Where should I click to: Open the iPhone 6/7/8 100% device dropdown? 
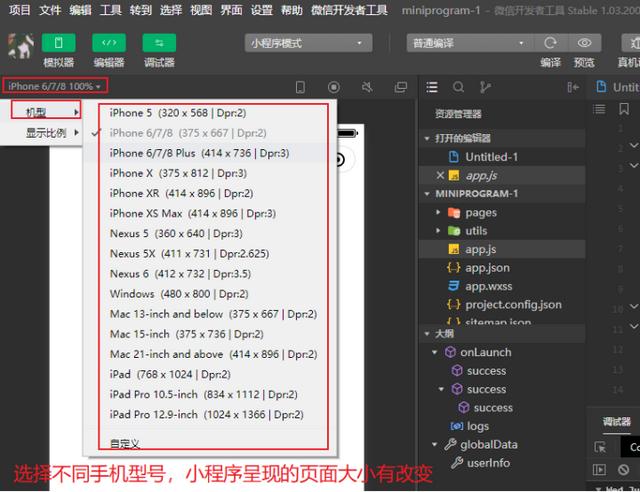(55, 87)
